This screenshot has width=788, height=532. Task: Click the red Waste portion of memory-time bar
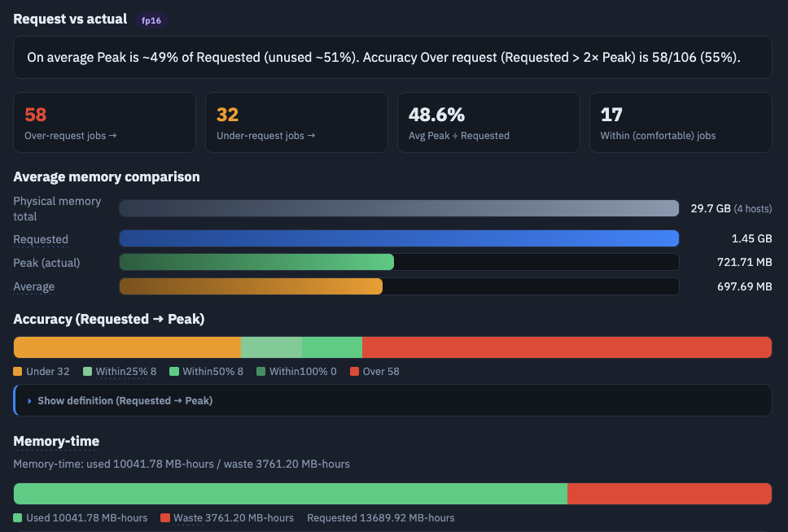tap(669, 494)
